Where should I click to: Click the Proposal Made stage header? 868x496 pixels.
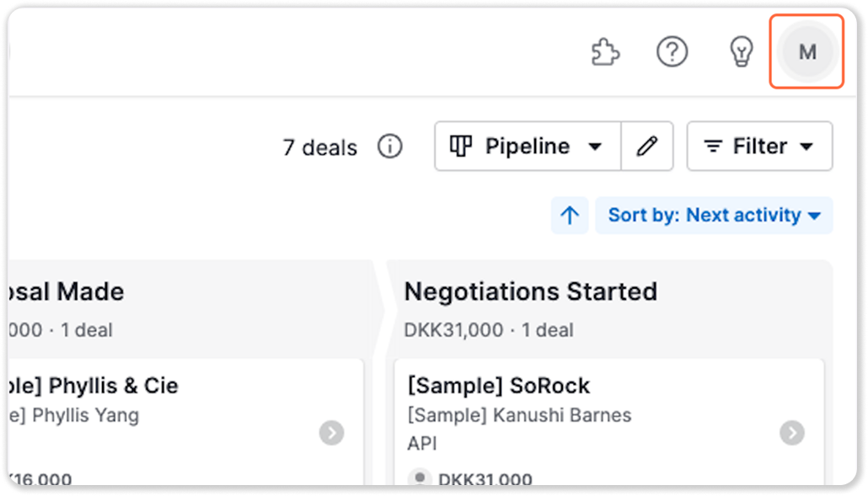click(x=66, y=291)
